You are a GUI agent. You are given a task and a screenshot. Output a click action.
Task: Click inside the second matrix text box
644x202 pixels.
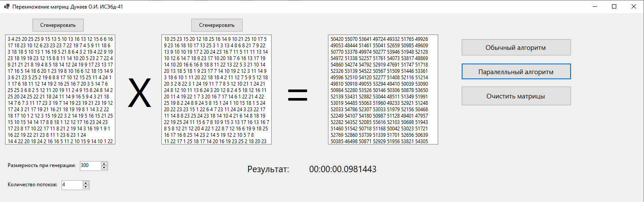coord(217,89)
